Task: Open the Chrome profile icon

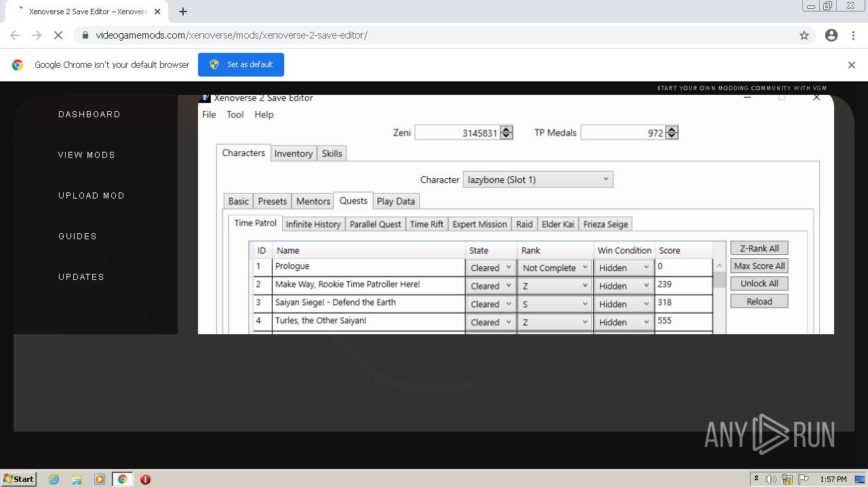Action: (831, 35)
